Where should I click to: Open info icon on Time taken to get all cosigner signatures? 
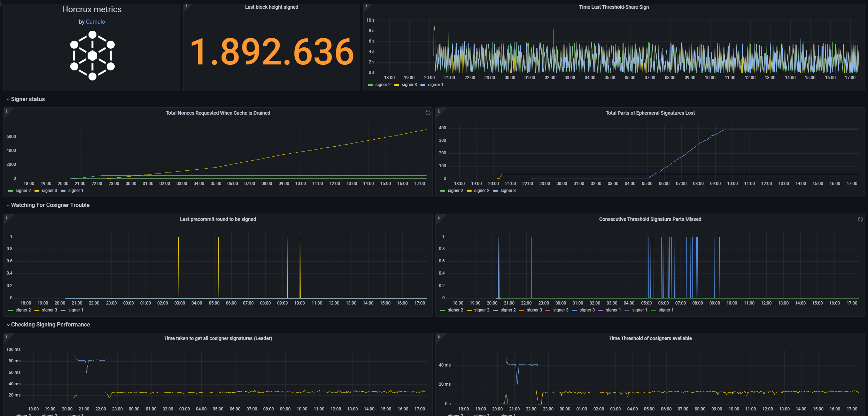[x=7, y=337]
